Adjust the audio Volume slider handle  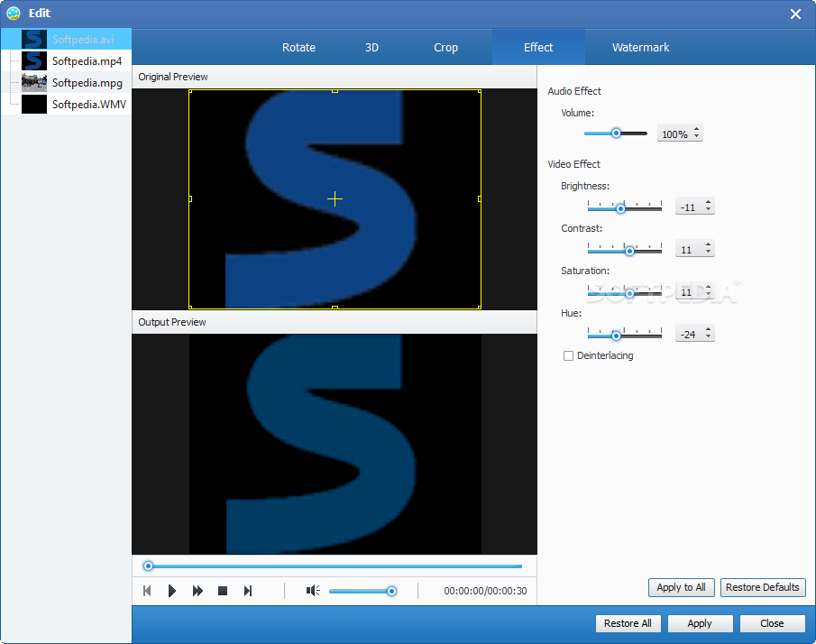pyautogui.click(x=616, y=133)
